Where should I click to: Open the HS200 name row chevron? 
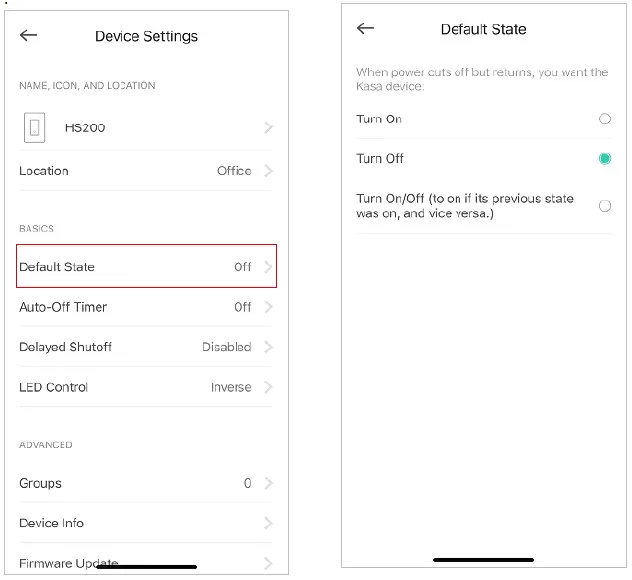268,128
